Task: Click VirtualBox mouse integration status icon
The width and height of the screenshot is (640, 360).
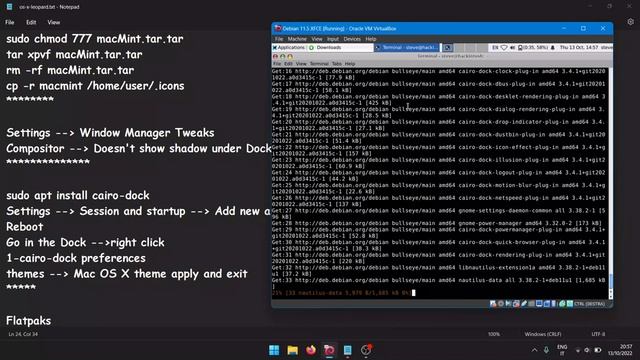Action: click(562, 304)
